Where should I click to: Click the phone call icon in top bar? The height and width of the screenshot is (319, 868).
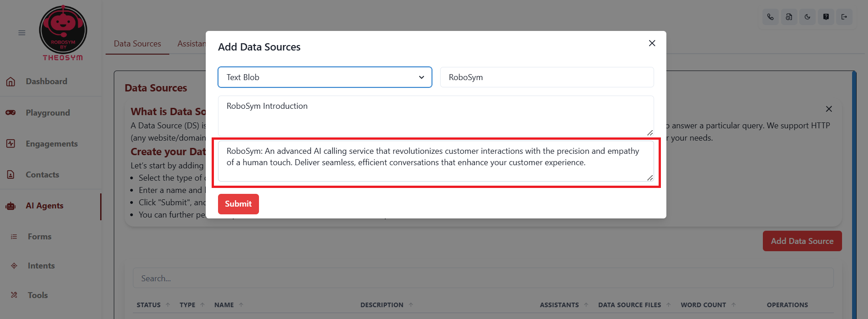[770, 17]
